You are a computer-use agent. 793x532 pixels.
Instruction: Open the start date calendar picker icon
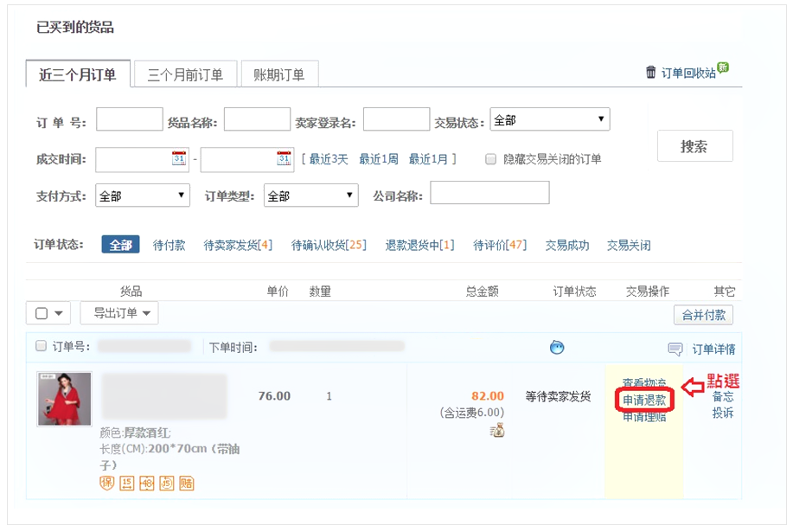[179, 158]
